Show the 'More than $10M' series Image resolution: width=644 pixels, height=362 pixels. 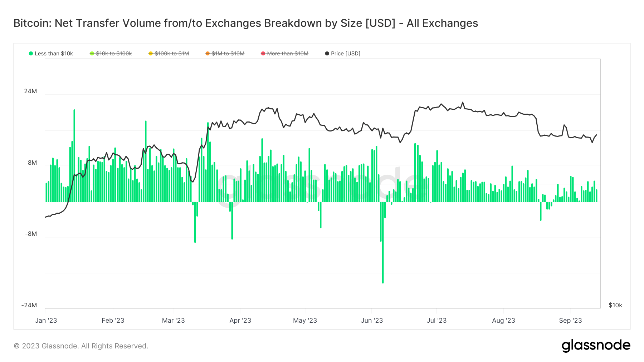coord(288,54)
